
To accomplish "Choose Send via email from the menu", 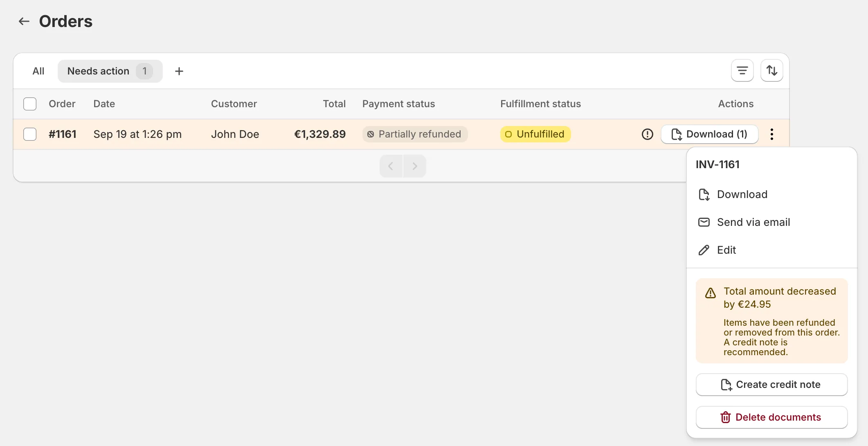I will (771, 222).
